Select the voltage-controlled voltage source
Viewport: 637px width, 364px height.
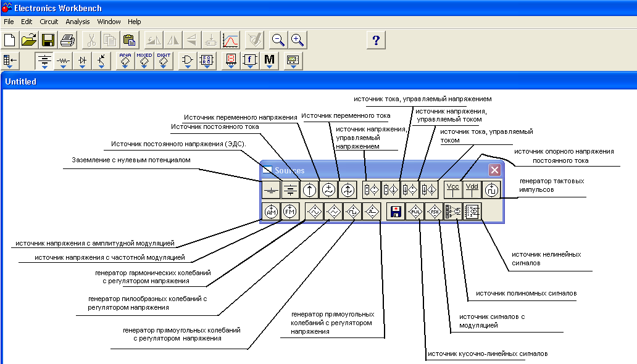click(x=372, y=190)
